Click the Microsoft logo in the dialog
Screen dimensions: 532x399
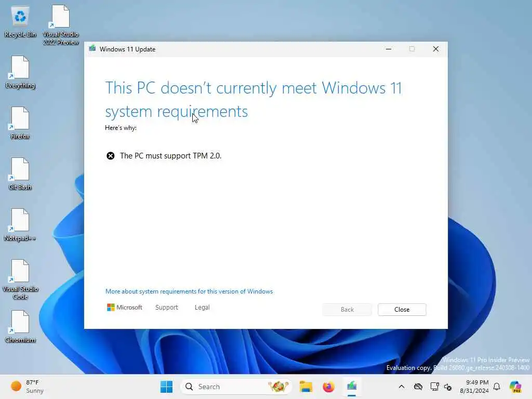pyautogui.click(x=125, y=308)
